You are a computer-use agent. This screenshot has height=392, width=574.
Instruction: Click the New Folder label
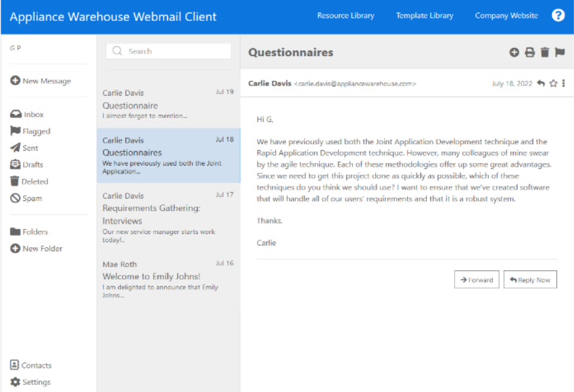pyautogui.click(x=42, y=248)
